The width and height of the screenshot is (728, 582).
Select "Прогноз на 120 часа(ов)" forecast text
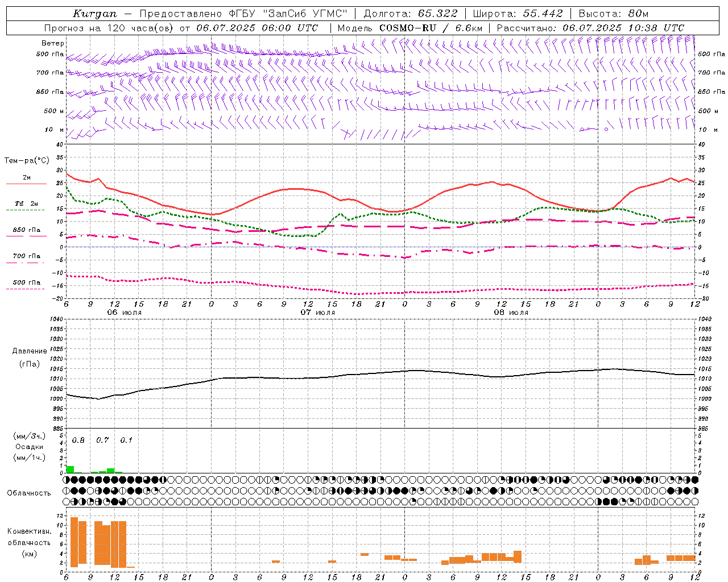[110, 28]
